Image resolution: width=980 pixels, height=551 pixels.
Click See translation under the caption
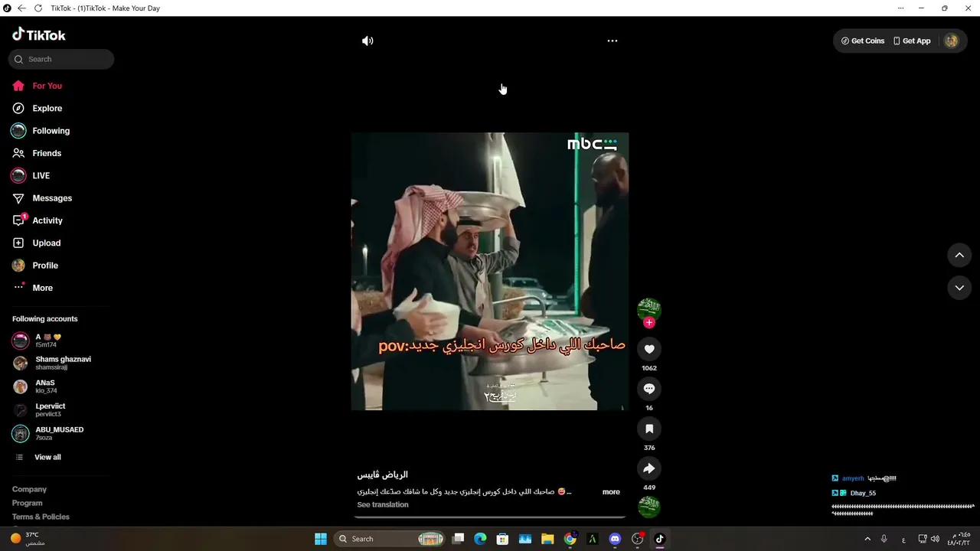tap(383, 504)
